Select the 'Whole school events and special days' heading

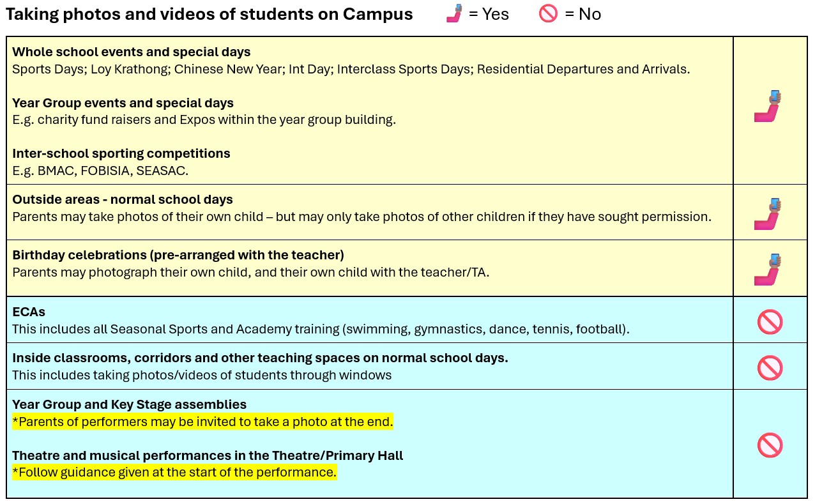(x=132, y=52)
